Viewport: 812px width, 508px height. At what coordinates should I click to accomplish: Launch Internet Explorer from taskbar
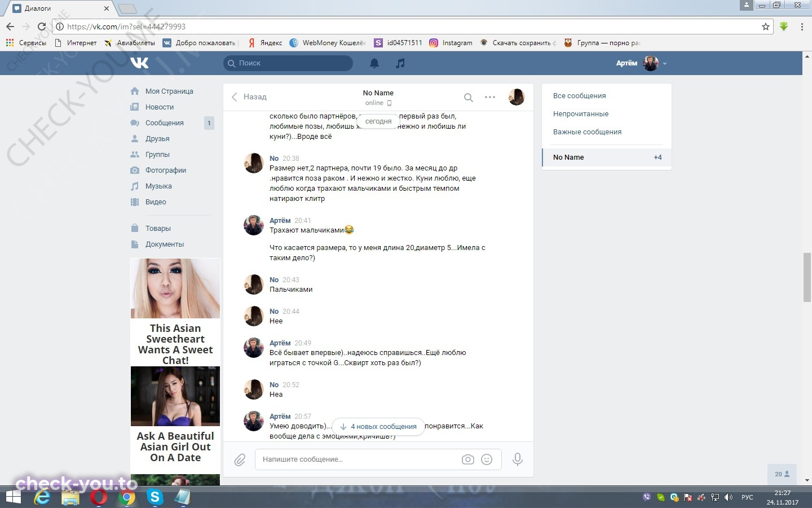(42, 497)
